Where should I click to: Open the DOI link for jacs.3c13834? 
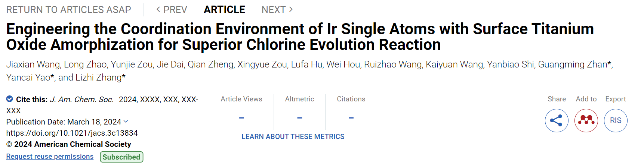click(x=72, y=133)
